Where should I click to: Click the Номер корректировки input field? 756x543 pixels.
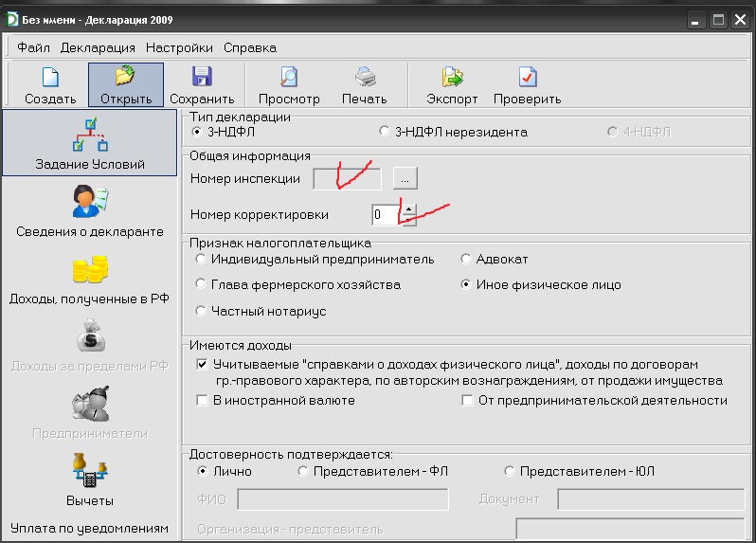tap(385, 215)
